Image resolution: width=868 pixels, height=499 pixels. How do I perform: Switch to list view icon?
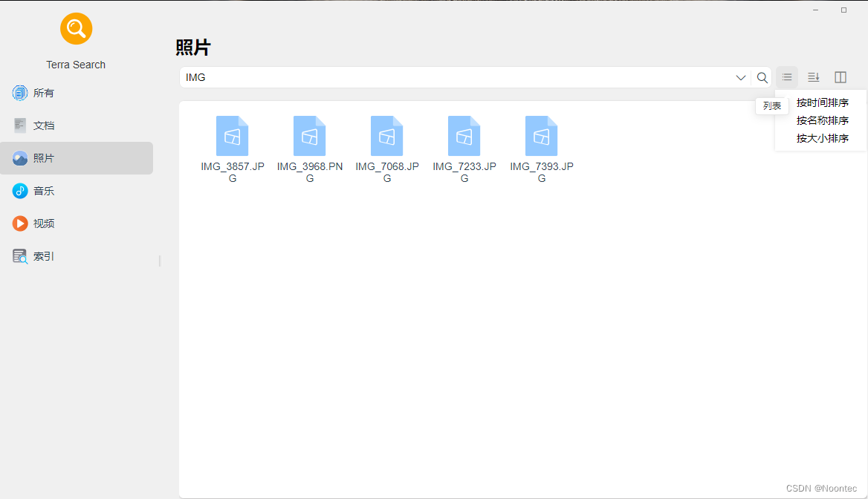[x=786, y=77]
